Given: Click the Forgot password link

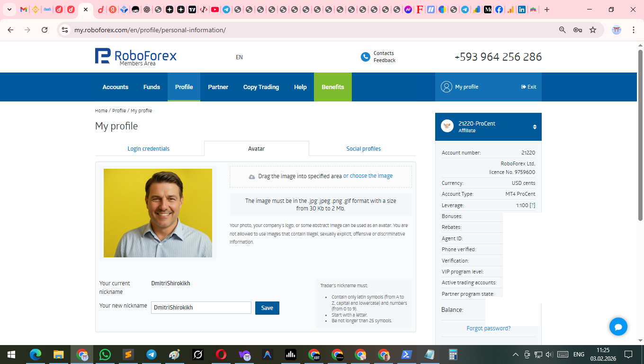Looking at the screenshot, I should tap(488, 328).
